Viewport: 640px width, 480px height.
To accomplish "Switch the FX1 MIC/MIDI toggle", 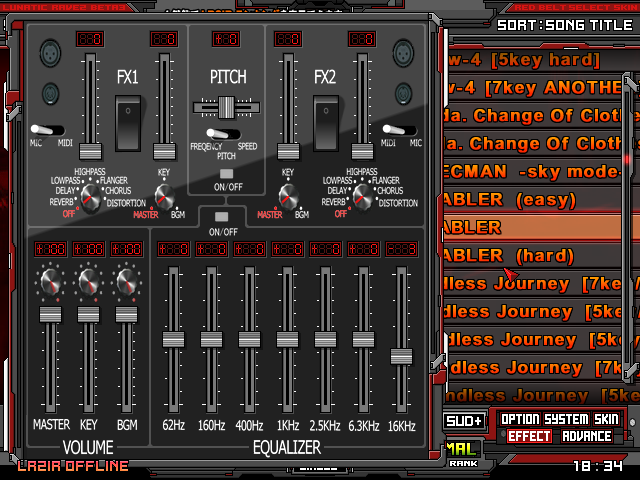I will pos(46,130).
